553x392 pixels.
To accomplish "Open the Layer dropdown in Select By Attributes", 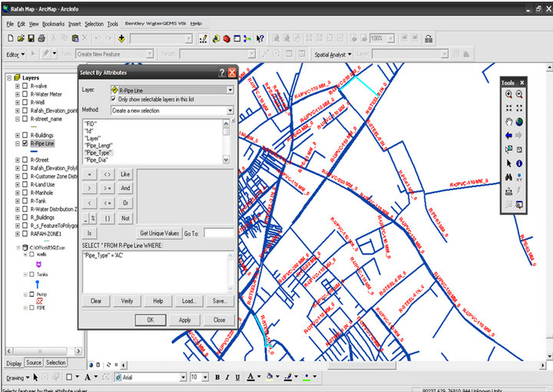I will click(x=172, y=91).
